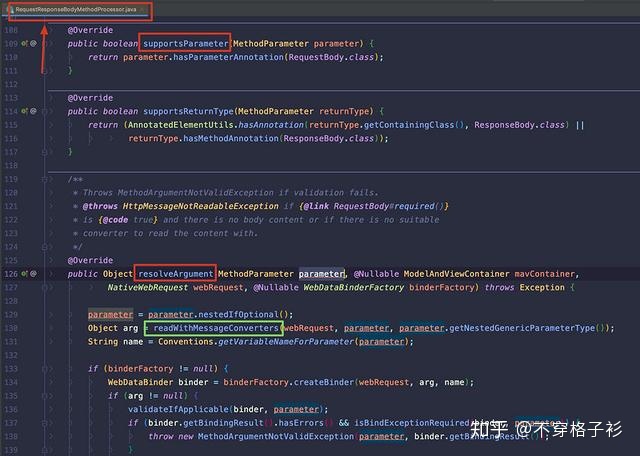Click line number 109 in the gutter
The height and width of the screenshot is (456, 640).
(11, 43)
